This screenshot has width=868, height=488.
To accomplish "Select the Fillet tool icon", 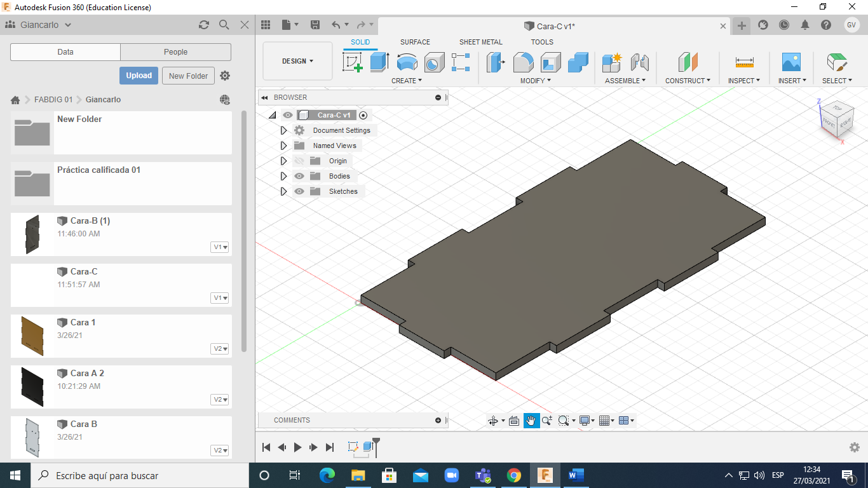I will [523, 62].
